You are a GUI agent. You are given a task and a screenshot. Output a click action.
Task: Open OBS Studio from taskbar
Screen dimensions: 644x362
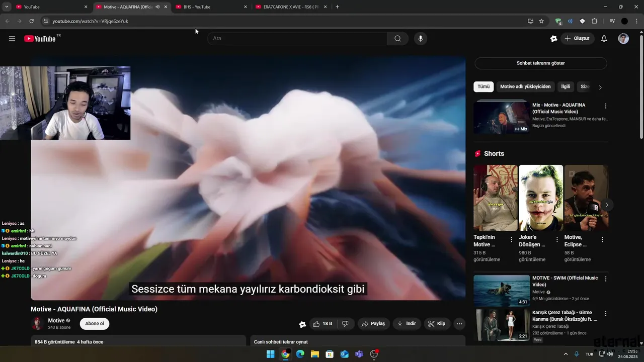pyautogui.click(x=374, y=354)
